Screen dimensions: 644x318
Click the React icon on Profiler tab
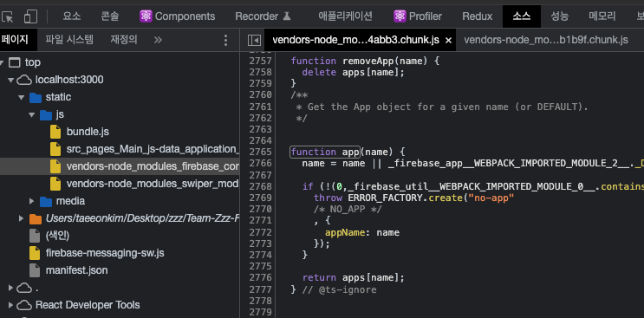tap(400, 16)
